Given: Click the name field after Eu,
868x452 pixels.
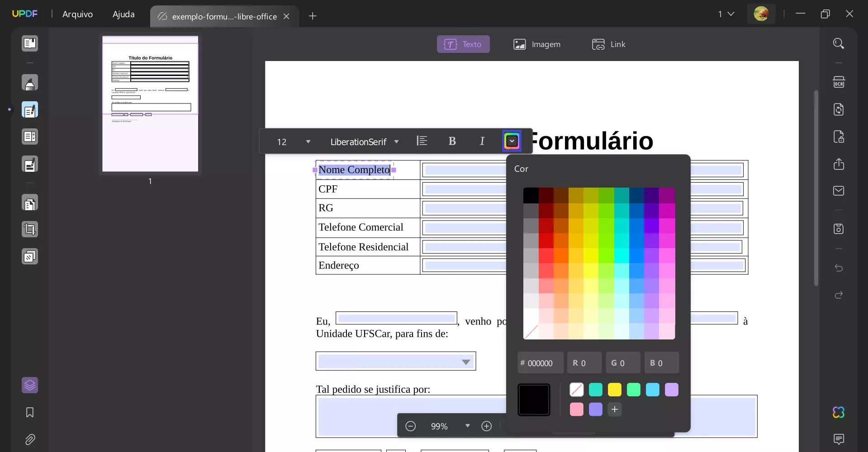Looking at the screenshot, I should pyautogui.click(x=396, y=318).
